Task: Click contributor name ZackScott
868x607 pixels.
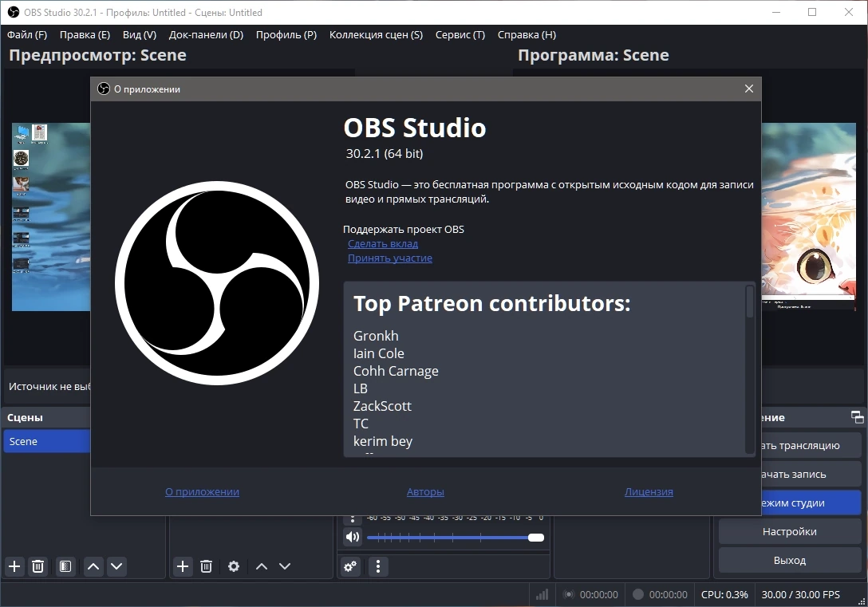Action: pos(382,406)
